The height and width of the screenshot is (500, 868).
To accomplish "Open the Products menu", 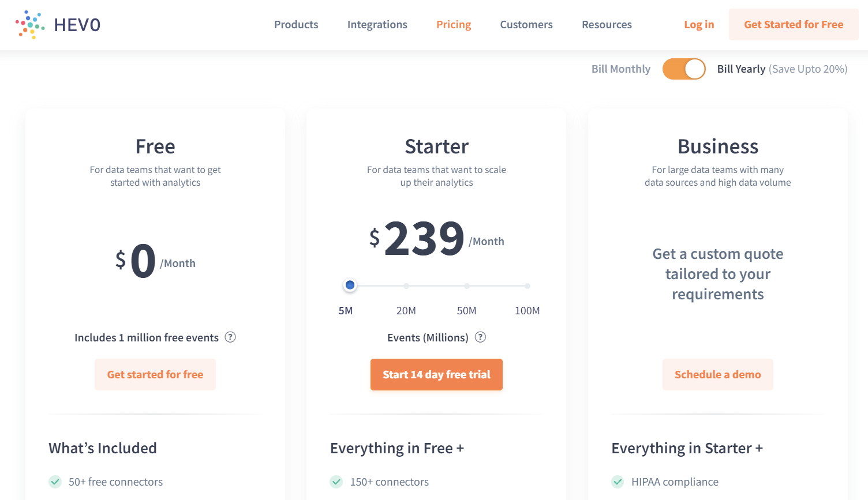I will point(296,25).
